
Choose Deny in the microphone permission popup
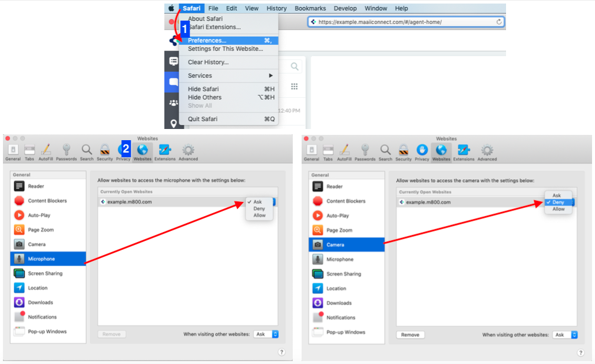[x=259, y=209]
